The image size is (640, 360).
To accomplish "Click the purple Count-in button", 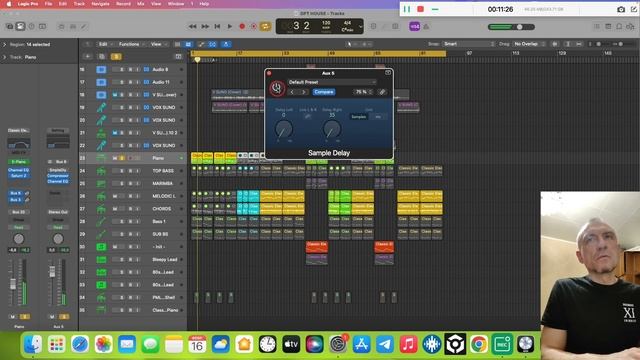I will click(x=414, y=27).
